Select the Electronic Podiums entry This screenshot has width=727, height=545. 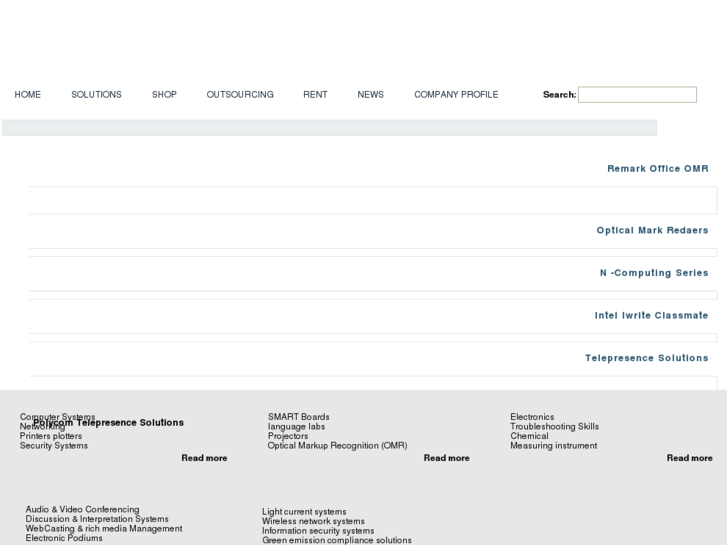pos(64,538)
